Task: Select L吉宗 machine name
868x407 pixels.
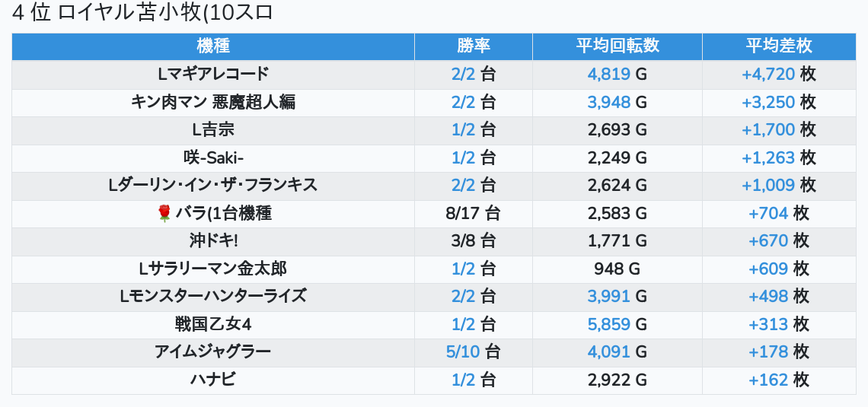Action: [212, 129]
